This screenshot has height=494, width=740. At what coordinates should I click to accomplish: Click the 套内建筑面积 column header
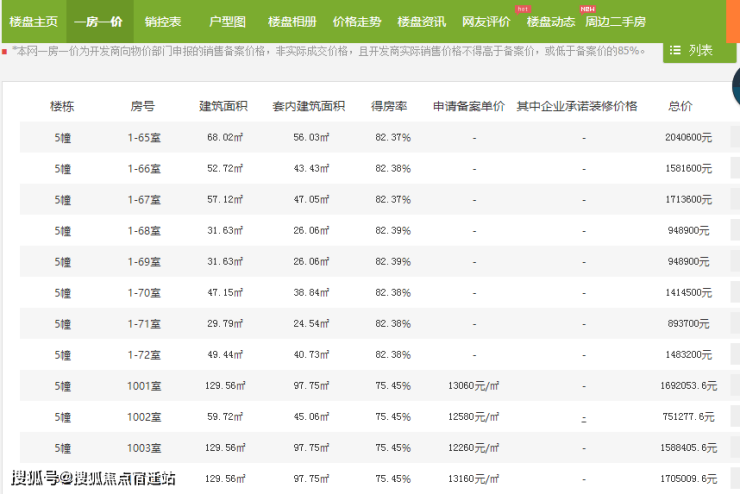click(x=309, y=106)
